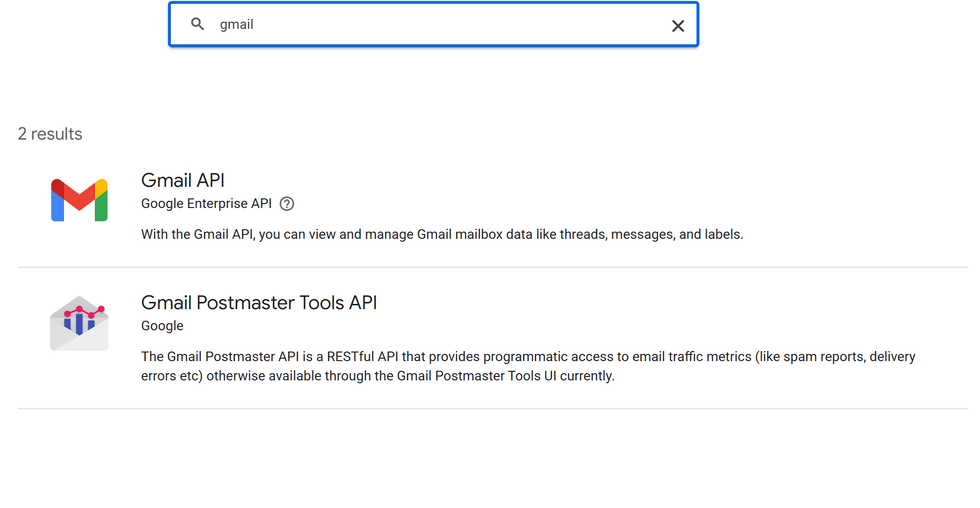Viewport: 980px width, 508px height.
Task: Click the "Google" publisher label under Postmaster
Action: (x=162, y=326)
